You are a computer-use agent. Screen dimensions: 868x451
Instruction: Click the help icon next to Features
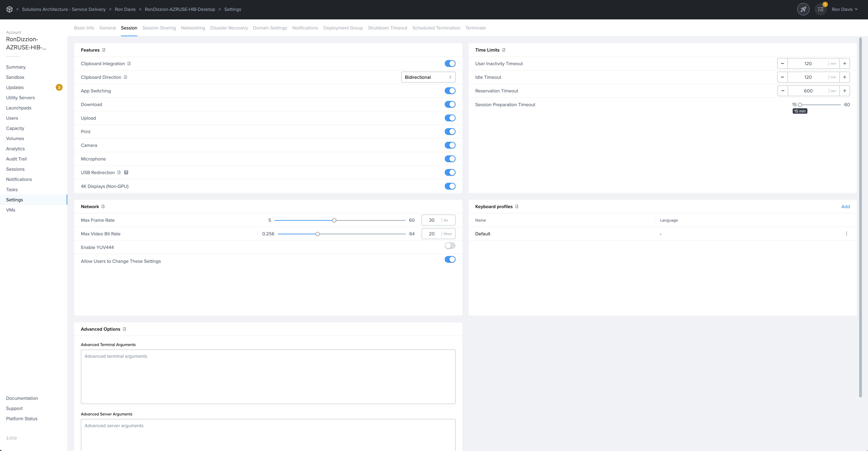(103, 50)
